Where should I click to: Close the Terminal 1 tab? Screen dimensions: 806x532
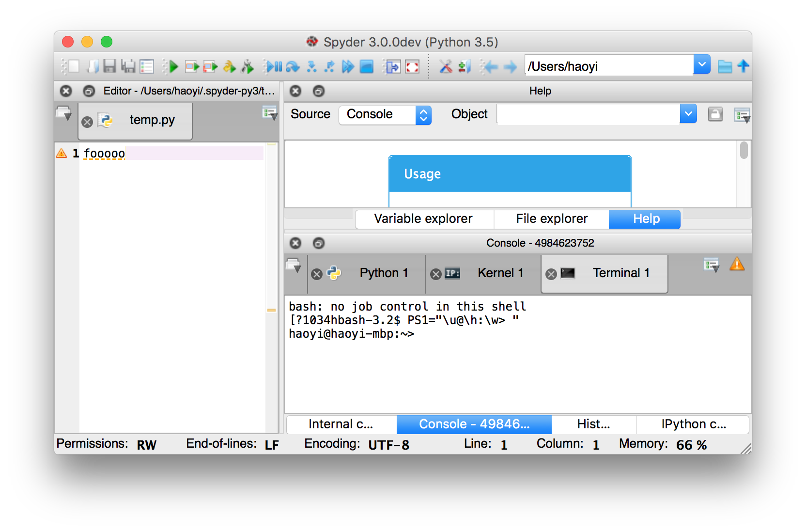coord(551,275)
